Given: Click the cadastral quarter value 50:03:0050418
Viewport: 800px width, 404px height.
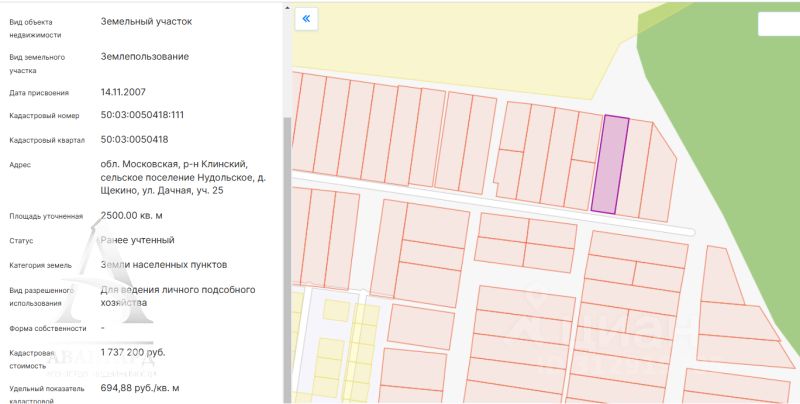Looking at the screenshot, I should (134, 140).
